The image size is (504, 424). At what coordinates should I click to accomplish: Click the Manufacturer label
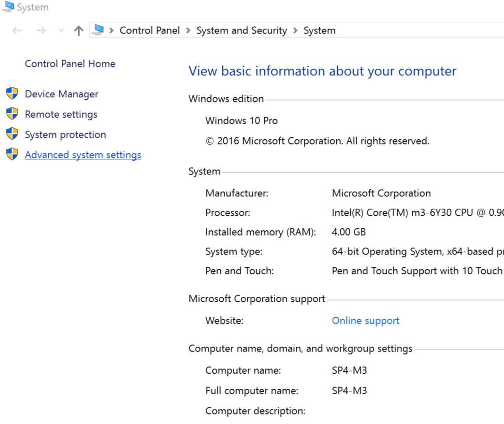[237, 193]
